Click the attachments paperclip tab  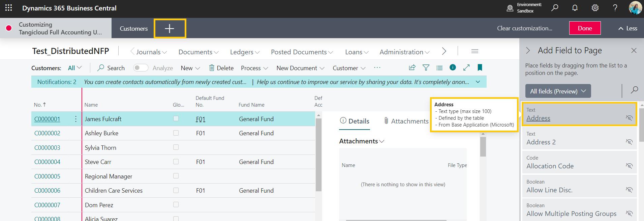click(406, 121)
